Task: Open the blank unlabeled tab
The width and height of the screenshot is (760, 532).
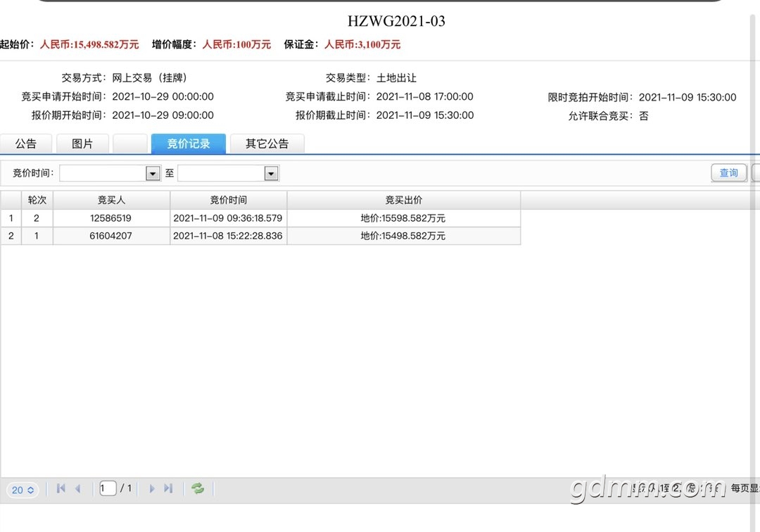Action: 129,144
